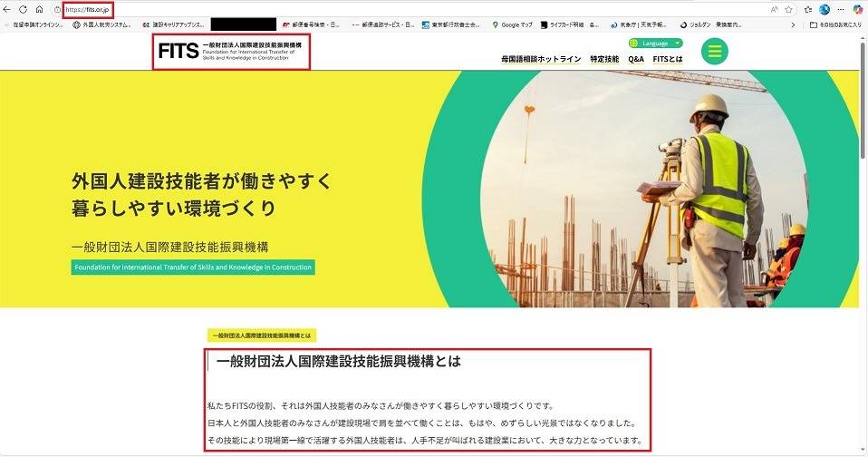The image size is (868, 457).
Task: Open browser settings ellipsis menu
Action: pyautogui.click(x=841, y=9)
